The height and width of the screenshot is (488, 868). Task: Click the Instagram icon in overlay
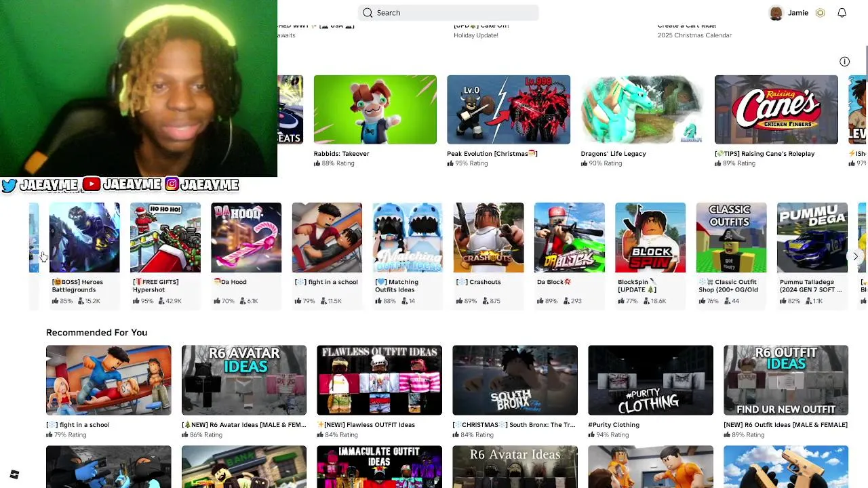pos(172,184)
